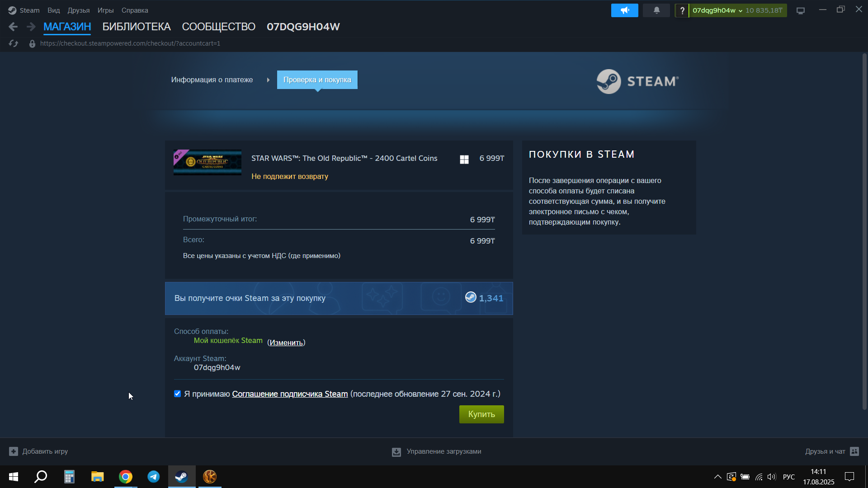868x488 pixels.
Task: Click the padlock icon in the address bar
Action: click(32, 43)
